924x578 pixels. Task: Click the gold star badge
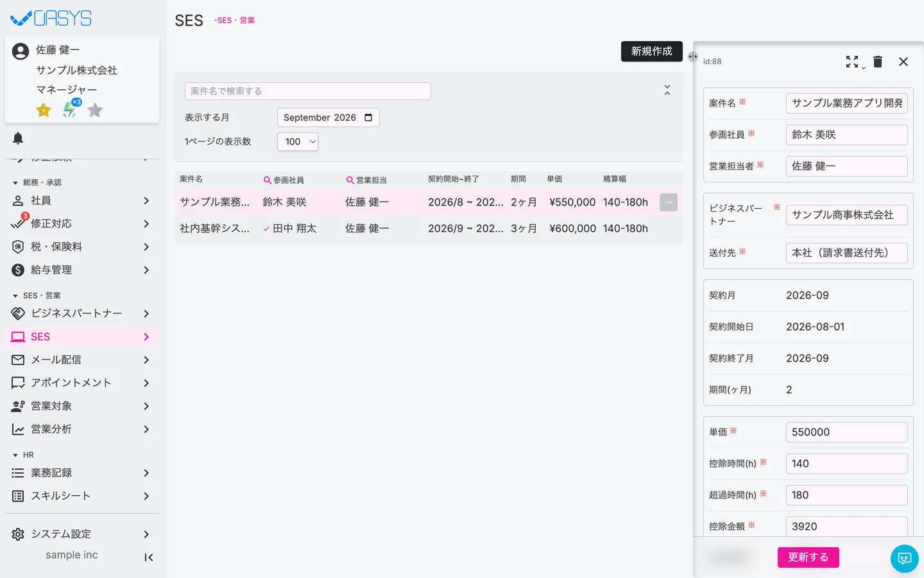point(44,110)
